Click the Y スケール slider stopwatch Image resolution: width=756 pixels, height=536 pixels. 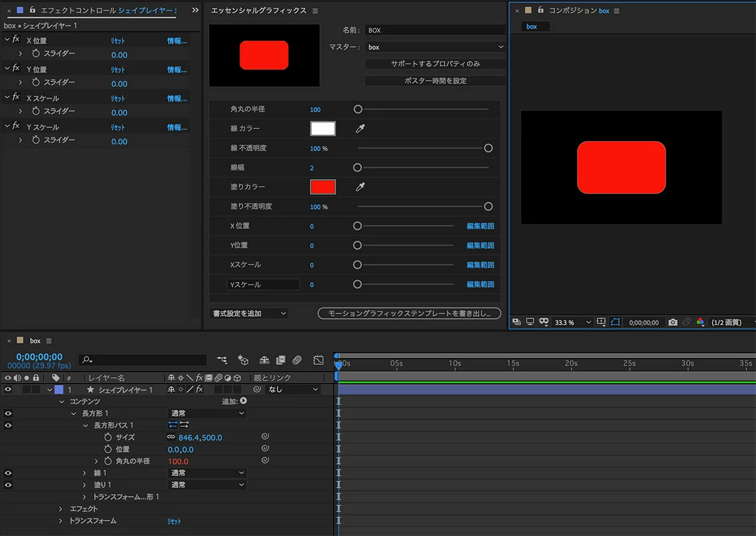click(x=36, y=140)
